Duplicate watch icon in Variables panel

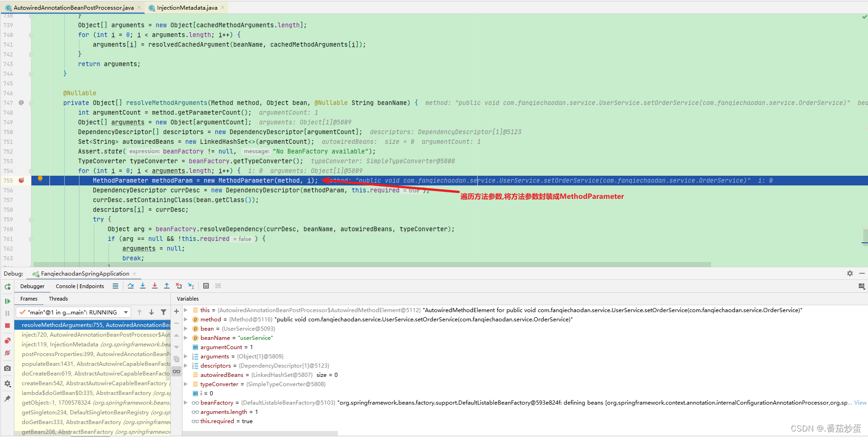(x=176, y=359)
